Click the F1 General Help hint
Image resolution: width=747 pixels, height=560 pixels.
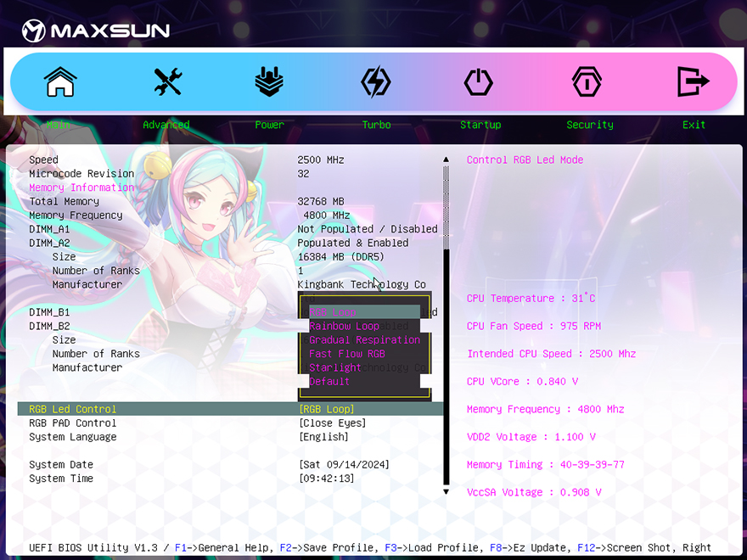224,547
